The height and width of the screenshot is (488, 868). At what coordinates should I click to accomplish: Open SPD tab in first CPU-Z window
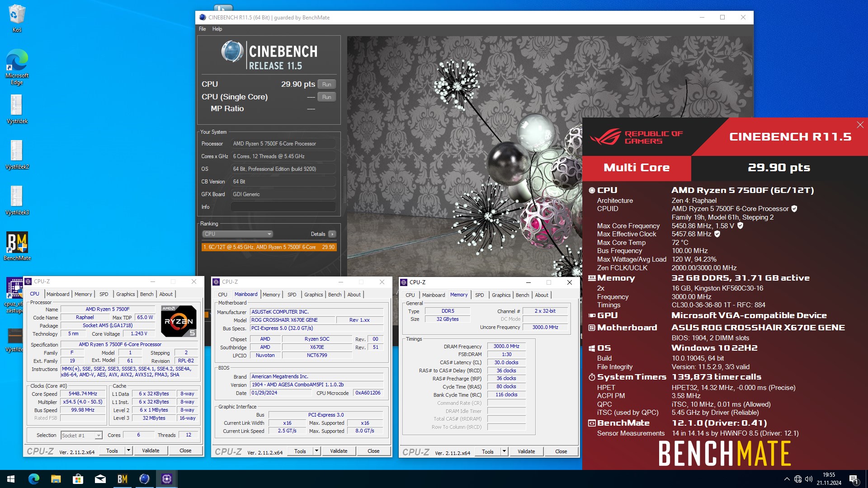(x=104, y=294)
